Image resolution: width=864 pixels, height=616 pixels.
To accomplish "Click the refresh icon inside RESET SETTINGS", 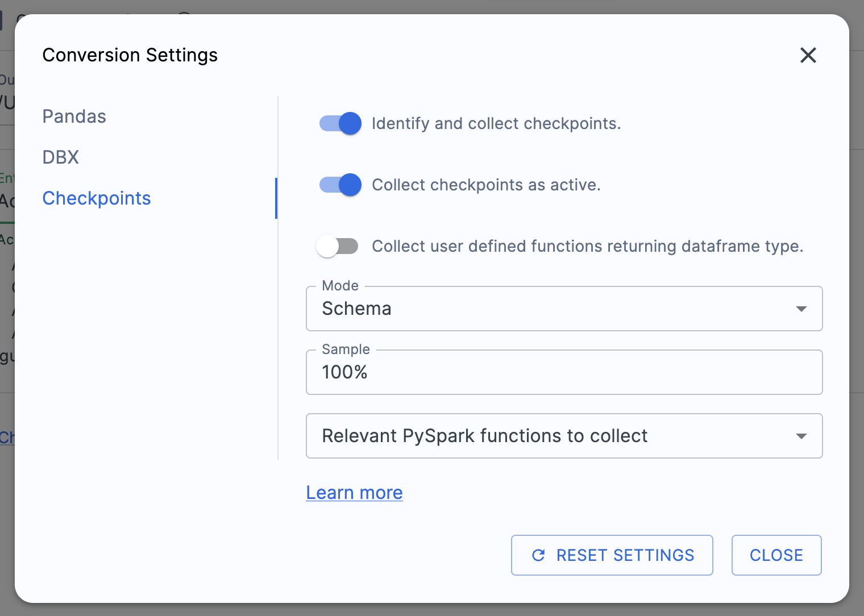I will [x=538, y=555].
